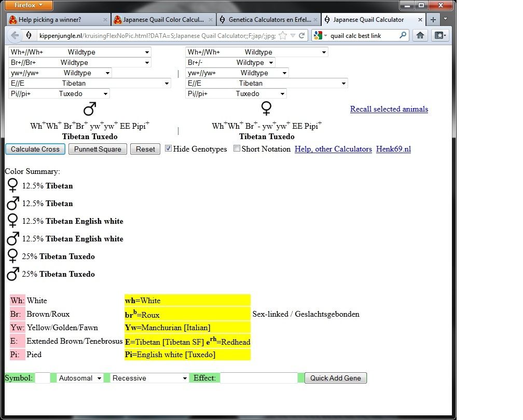
Task: Reload the page using the refresh icon
Action: pyautogui.click(x=301, y=35)
